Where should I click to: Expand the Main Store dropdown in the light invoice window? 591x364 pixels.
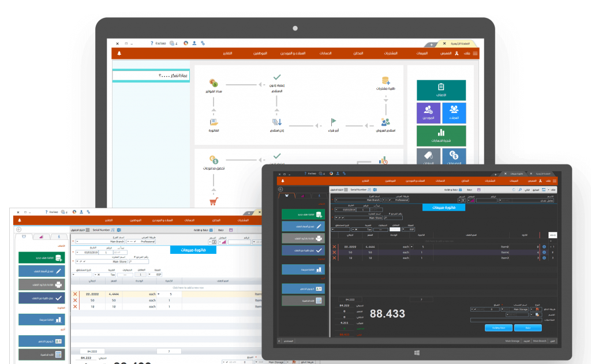[x=78, y=261]
